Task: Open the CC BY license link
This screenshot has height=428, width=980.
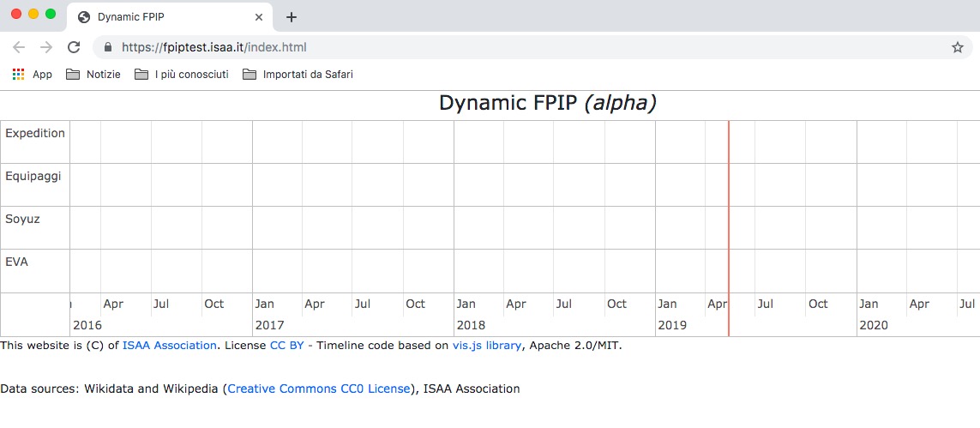Action: [286, 346]
